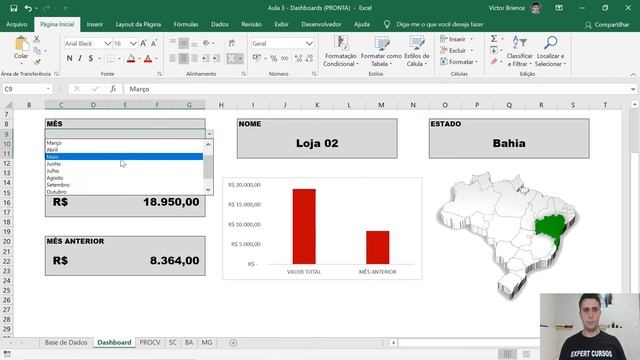Toggle center horizontal alignment
640x360 pixels.
coord(184,58)
